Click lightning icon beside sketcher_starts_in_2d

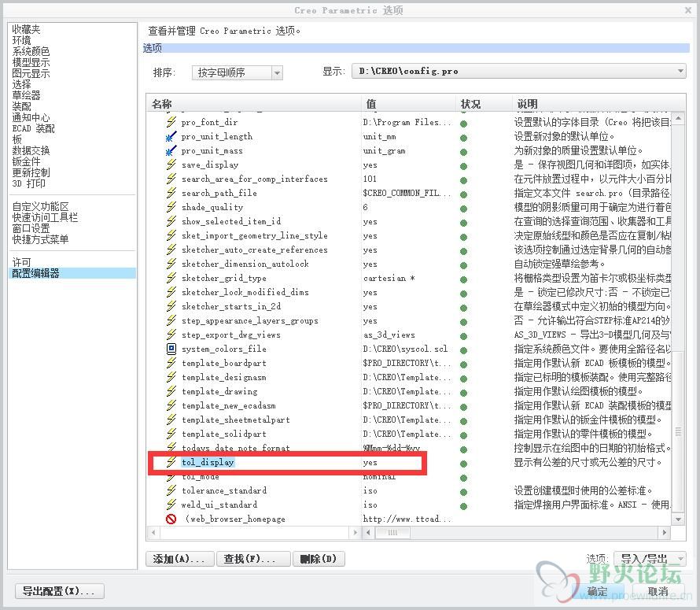coord(171,306)
